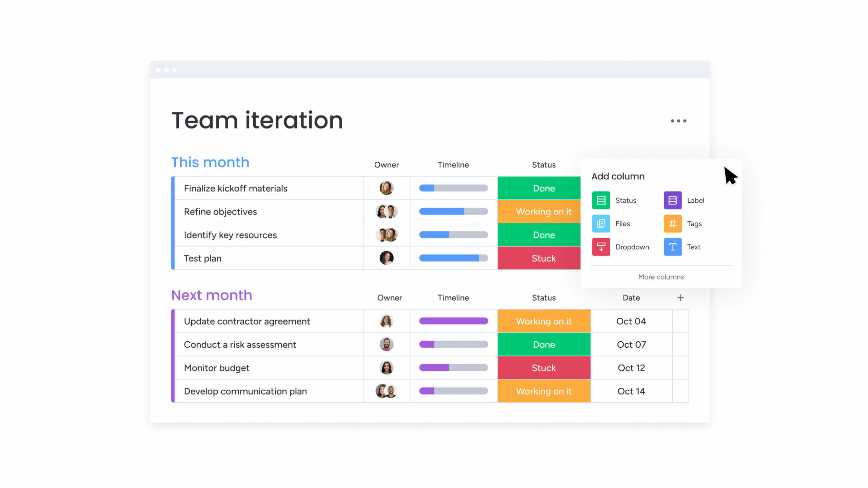Click the Add column plus icon
Viewport: 868px width, 488px height.
click(680, 297)
